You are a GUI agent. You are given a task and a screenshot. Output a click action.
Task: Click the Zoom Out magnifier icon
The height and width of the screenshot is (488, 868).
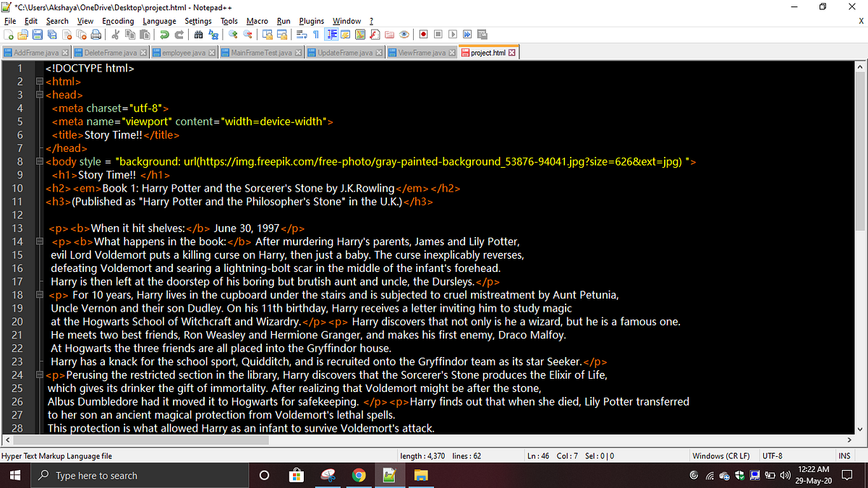(x=248, y=34)
